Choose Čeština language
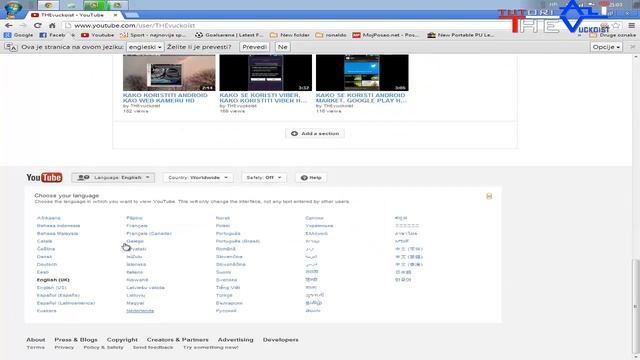640x360 pixels. (x=46, y=249)
